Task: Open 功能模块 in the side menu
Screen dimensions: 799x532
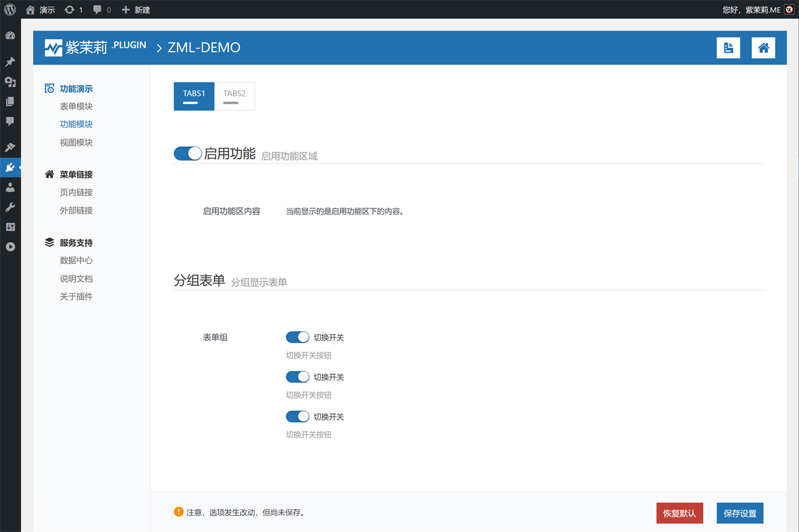Action: pyautogui.click(x=76, y=124)
